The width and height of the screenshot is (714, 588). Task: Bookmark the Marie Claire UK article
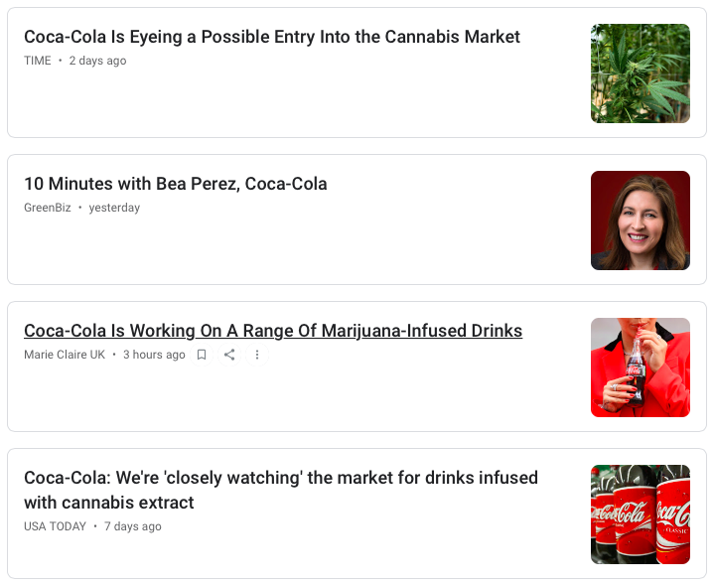point(202,355)
